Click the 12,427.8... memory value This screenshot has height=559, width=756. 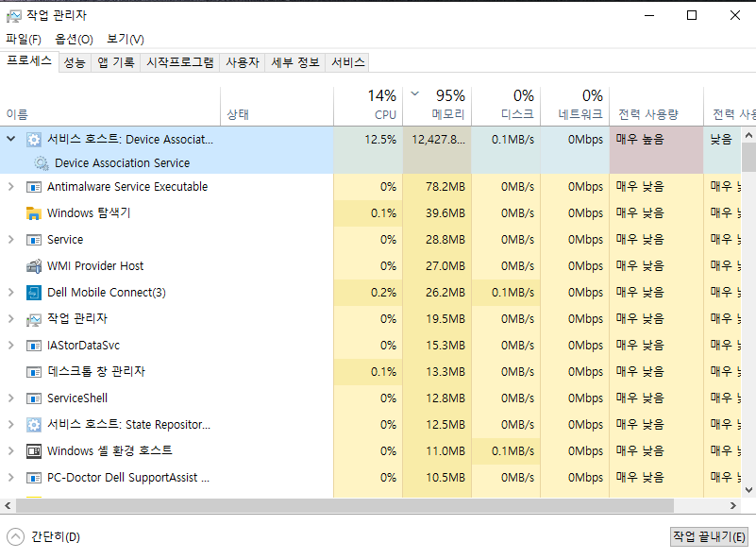pos(438,140)
